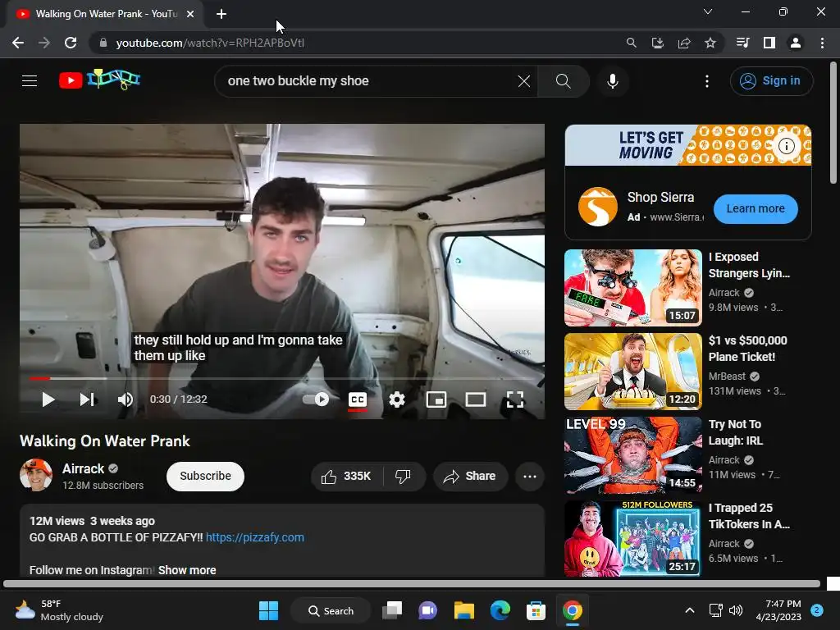Open YouTube settings three-dot menu
This screenshot has width=840, height=630.
pyautogui.click(x=707, y=81)
